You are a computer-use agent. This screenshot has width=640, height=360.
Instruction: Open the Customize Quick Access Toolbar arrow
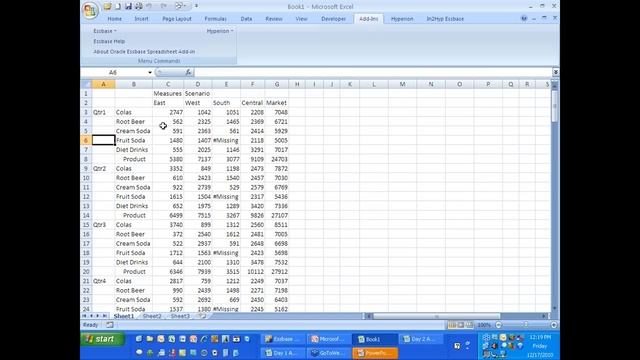click(196, 6)
